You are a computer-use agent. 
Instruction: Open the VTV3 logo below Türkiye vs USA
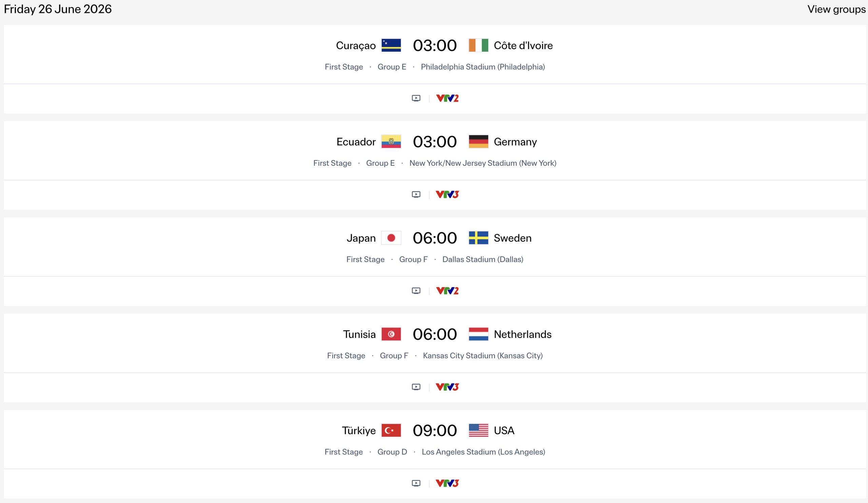click(447, 483)
